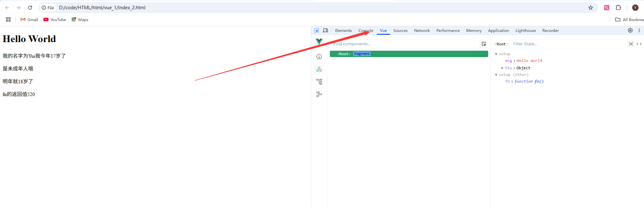Image resolution: width=644 pixels, height=207 pixels.
Task: Select the Root component row
Action: 409,54
